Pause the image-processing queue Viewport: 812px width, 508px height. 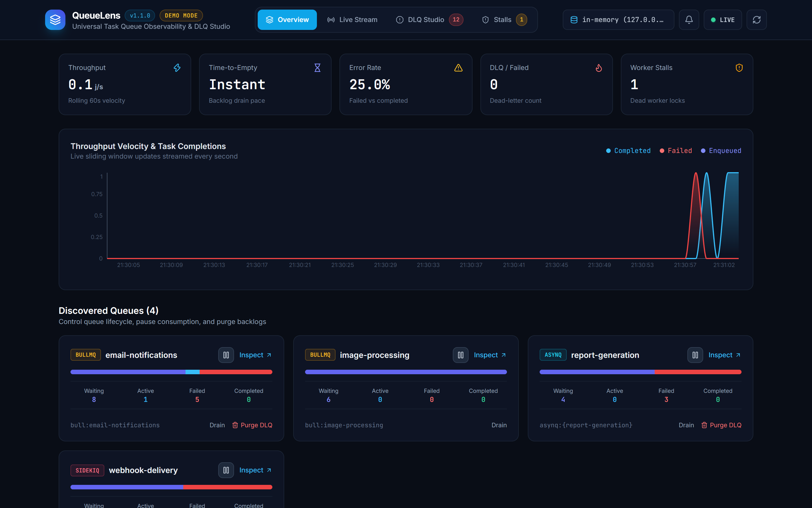click(461, 355)
